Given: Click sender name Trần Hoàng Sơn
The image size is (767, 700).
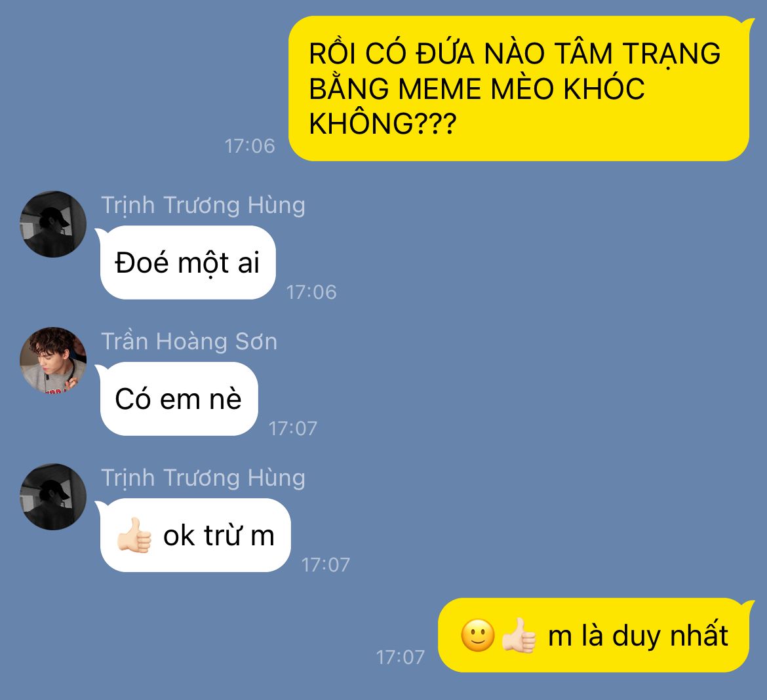Looking at the screenshot, I should click(x=189, y=341).
